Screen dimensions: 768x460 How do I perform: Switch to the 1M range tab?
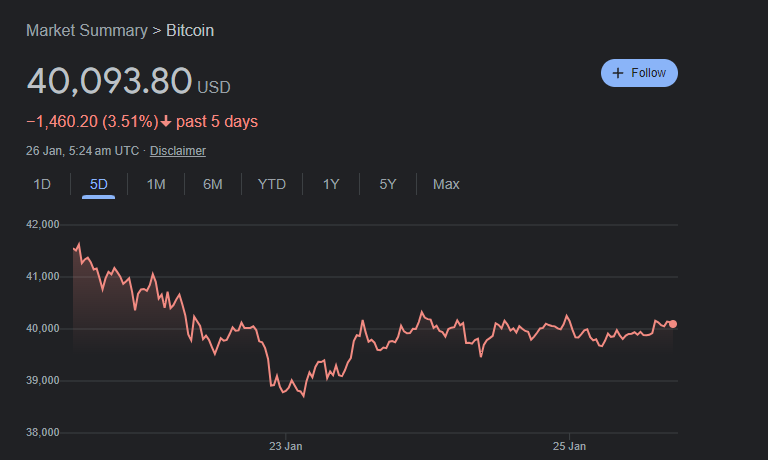tap(156, 184)
